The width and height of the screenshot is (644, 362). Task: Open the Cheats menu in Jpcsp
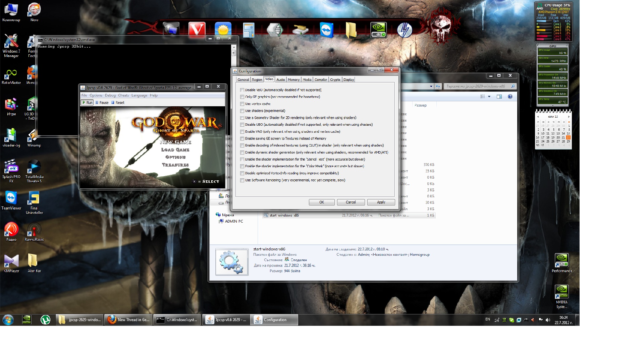(x=123, y=95)
